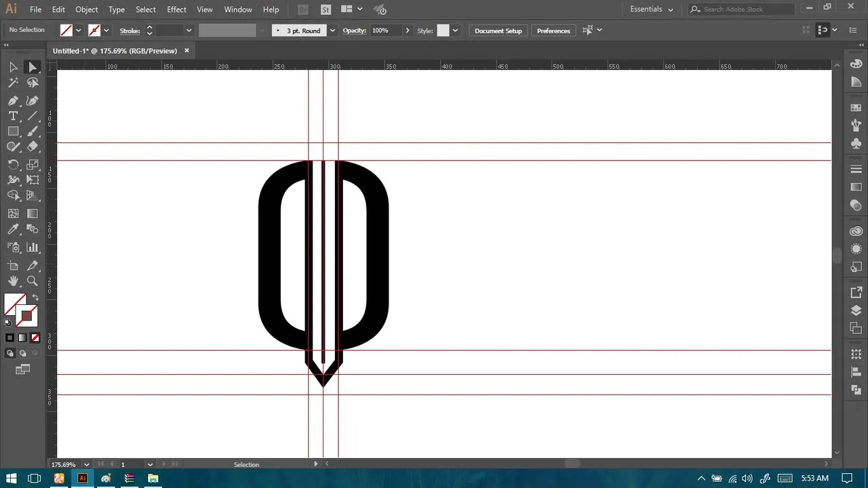Click the Preferences button

[x=553, y=30]
